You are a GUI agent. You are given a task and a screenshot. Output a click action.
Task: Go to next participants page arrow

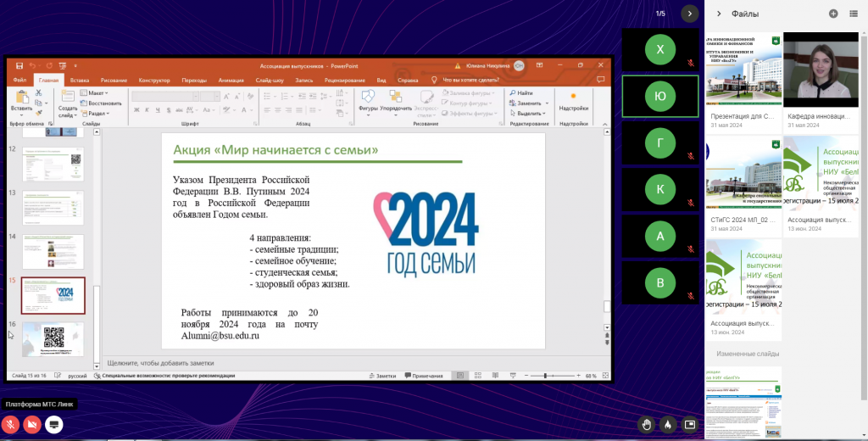tap(690, 14)
